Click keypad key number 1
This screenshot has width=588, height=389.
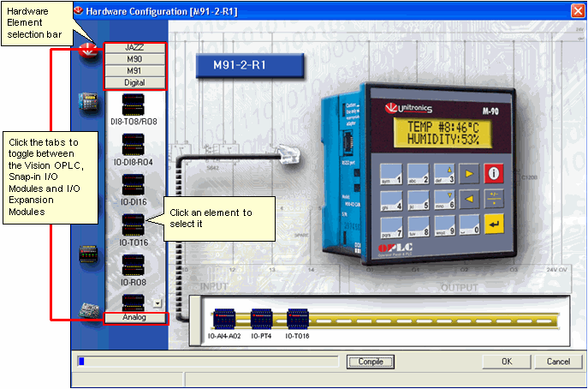point(391,174)
